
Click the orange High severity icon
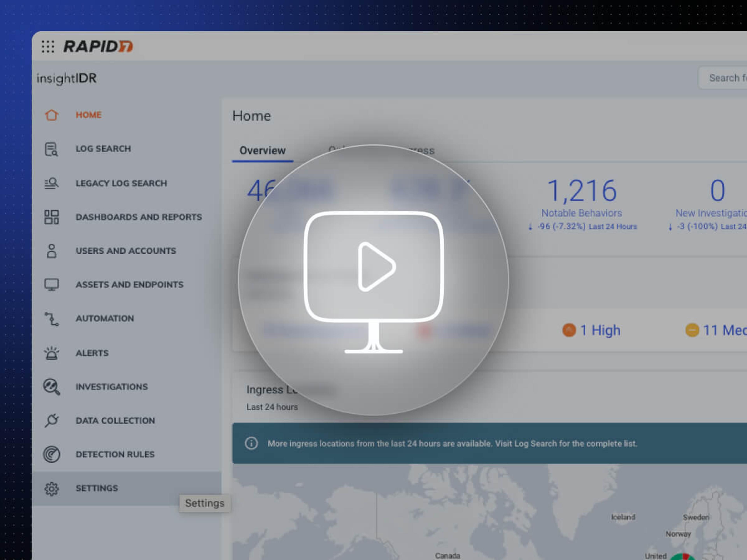click(x=569, y=330)
